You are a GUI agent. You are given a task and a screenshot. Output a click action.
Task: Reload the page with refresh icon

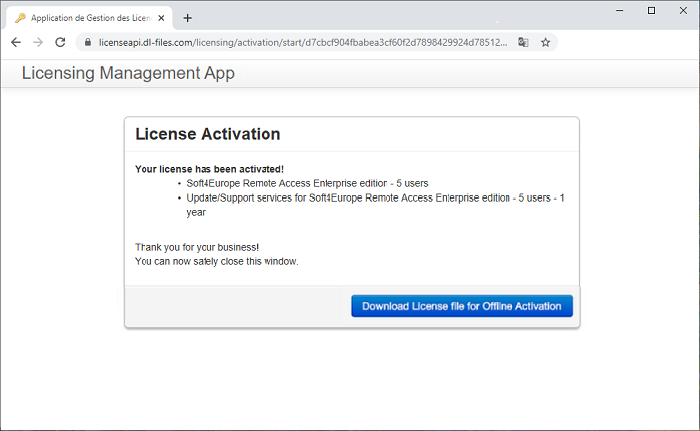pos(60,42)
